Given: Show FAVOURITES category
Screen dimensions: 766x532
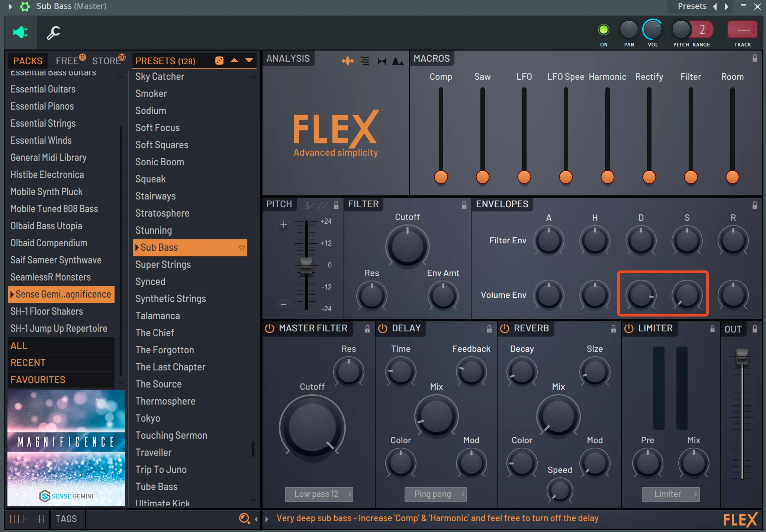Looking at the screenshot, I should tap(61, 380).
